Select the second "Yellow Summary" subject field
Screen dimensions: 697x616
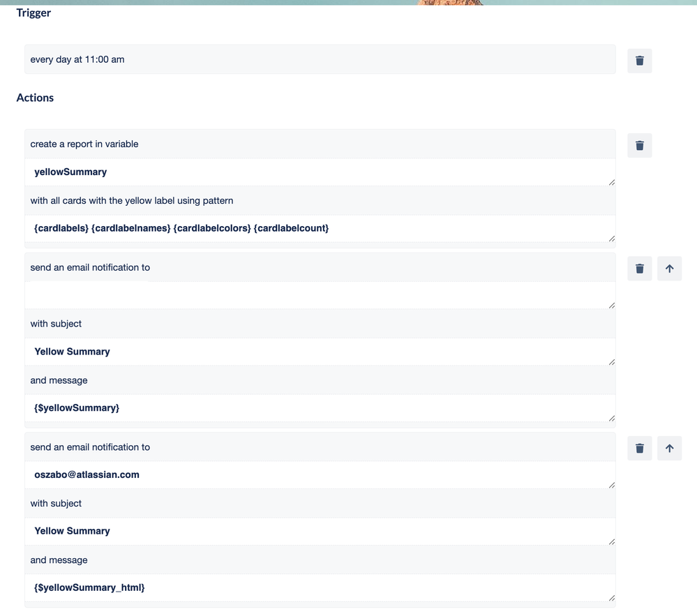[320, 530]
